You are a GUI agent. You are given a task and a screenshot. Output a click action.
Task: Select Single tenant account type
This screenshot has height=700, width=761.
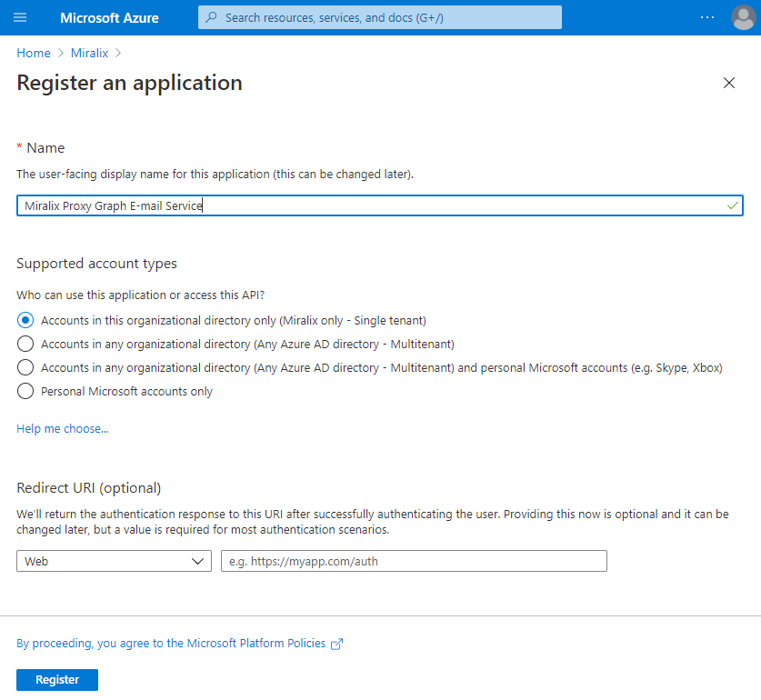pos(25,320)
